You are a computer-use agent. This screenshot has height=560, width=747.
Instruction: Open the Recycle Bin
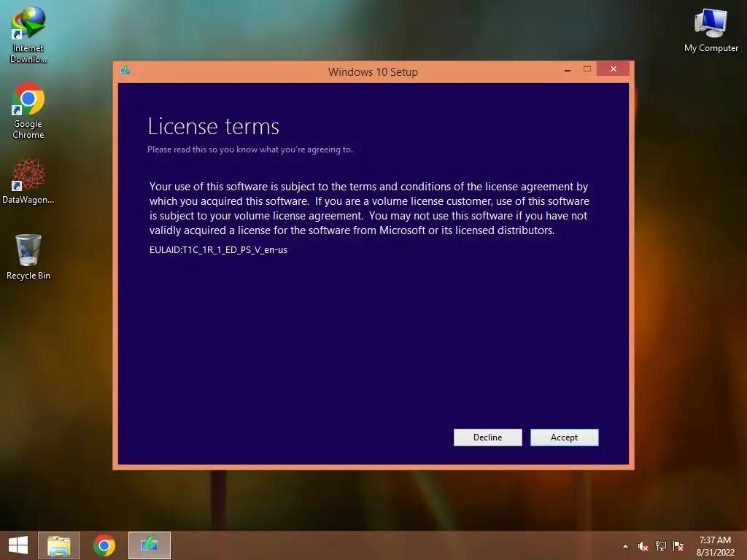coord(28,257)
